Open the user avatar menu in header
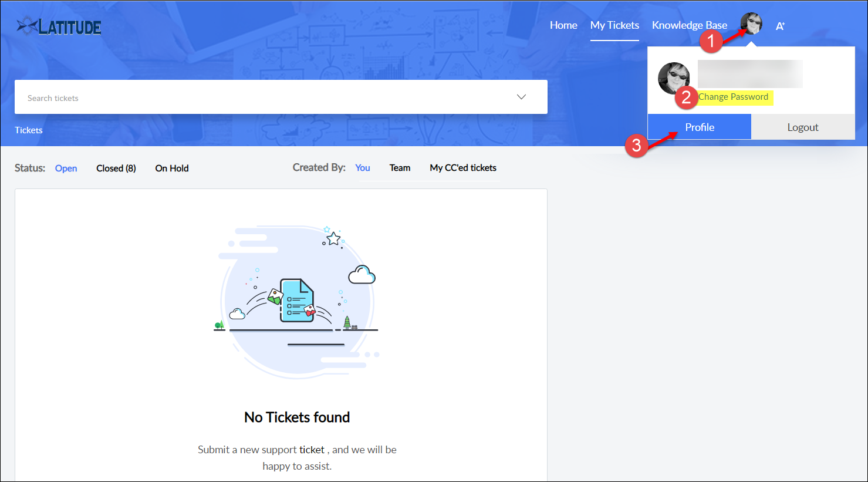 click(x=751, y=24)
